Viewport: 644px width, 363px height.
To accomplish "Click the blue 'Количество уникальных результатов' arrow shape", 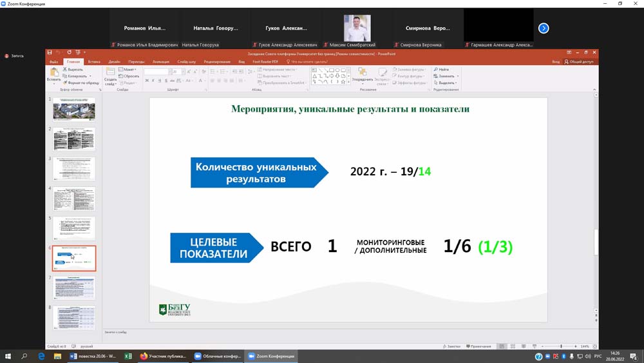I will [x=259, y=173].
